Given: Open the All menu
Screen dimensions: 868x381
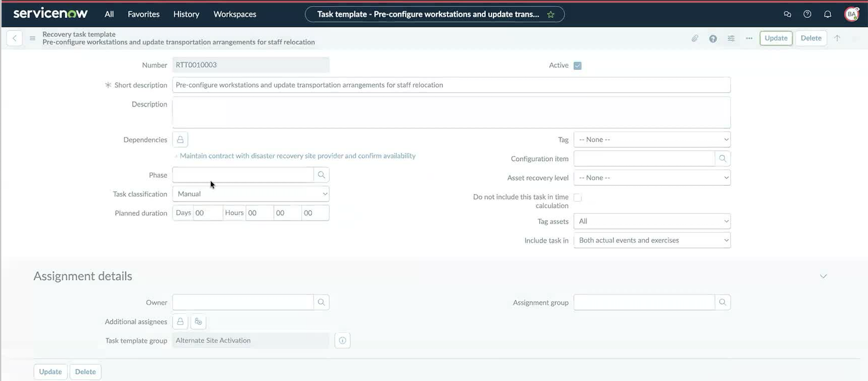Looking at the screenshot, I should click(x=109, y=14).
